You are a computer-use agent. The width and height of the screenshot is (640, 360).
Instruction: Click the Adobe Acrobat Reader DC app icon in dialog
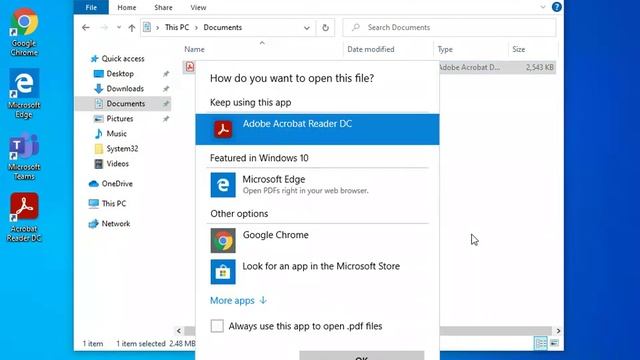point(223,129)
